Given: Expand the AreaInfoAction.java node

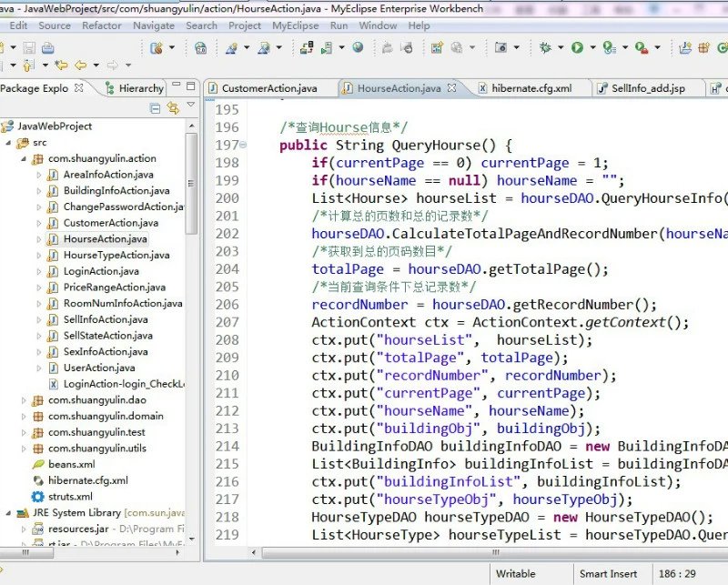Looking at the screenshot, I should pyautogui.click(x=39, y=175).
